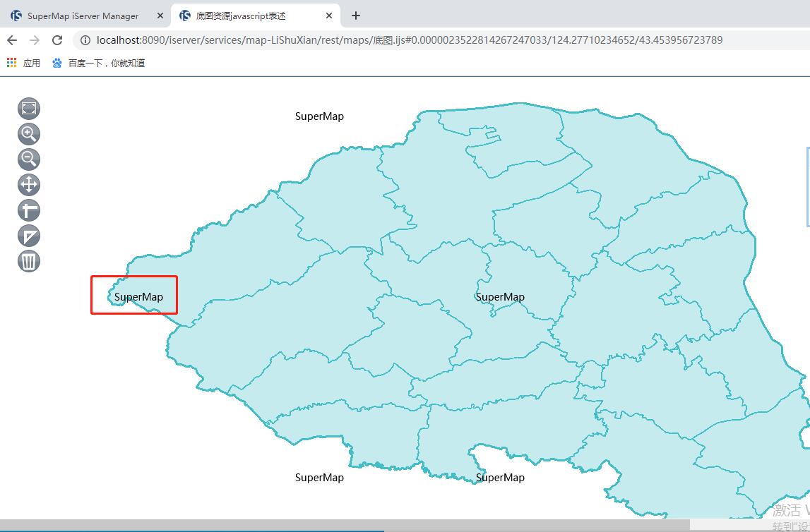
Task: Open the 应用 apps bookmark
Action: [x=23, y=63]
